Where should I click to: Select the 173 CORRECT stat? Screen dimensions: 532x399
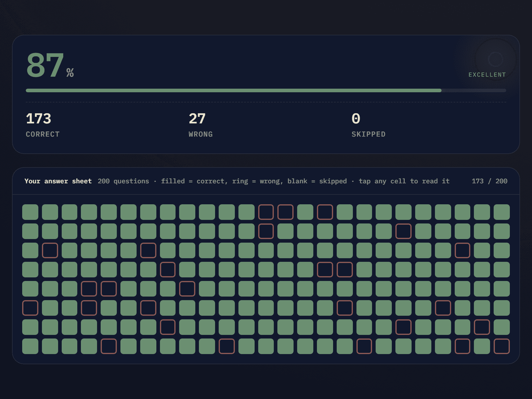pos(43,125)
